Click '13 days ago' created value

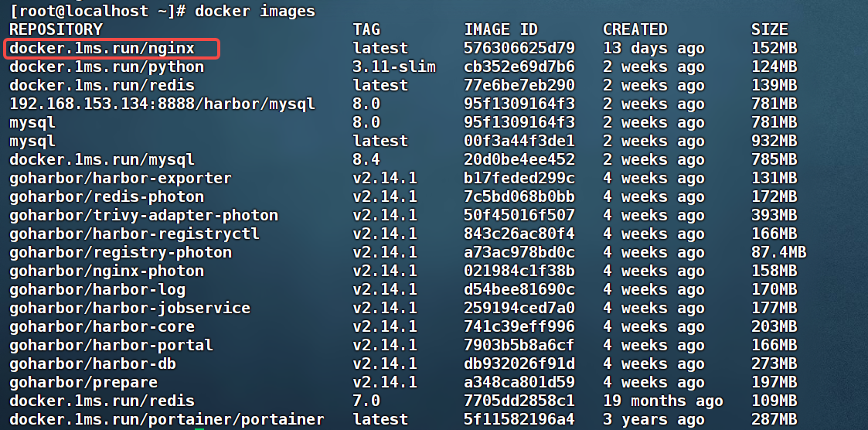coord(654,48)
